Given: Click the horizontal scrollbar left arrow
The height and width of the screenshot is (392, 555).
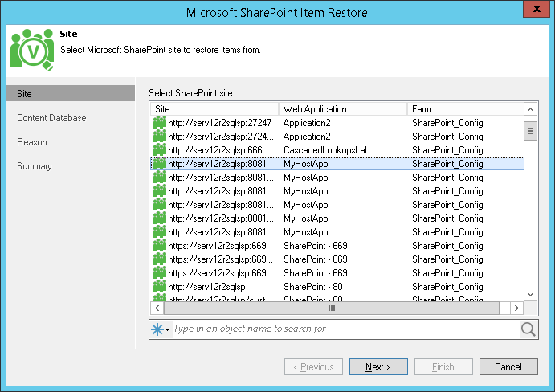Looking at the screenshot, I should tap(157, 308).
